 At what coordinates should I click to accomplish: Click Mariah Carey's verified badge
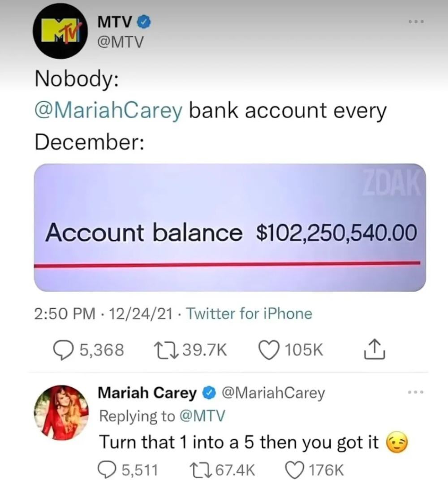point(210,393)
